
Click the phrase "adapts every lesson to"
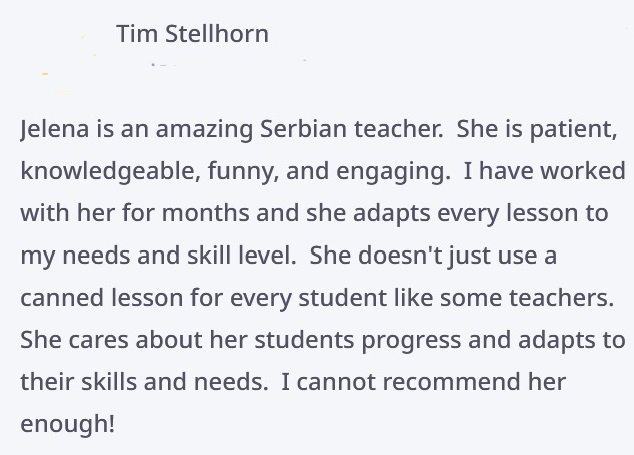tap(480, 214)
